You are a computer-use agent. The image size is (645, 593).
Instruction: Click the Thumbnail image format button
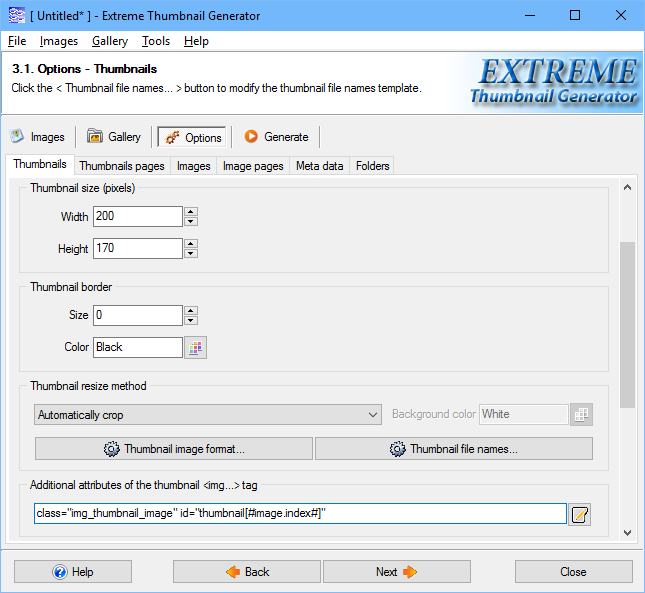point(174,449)
